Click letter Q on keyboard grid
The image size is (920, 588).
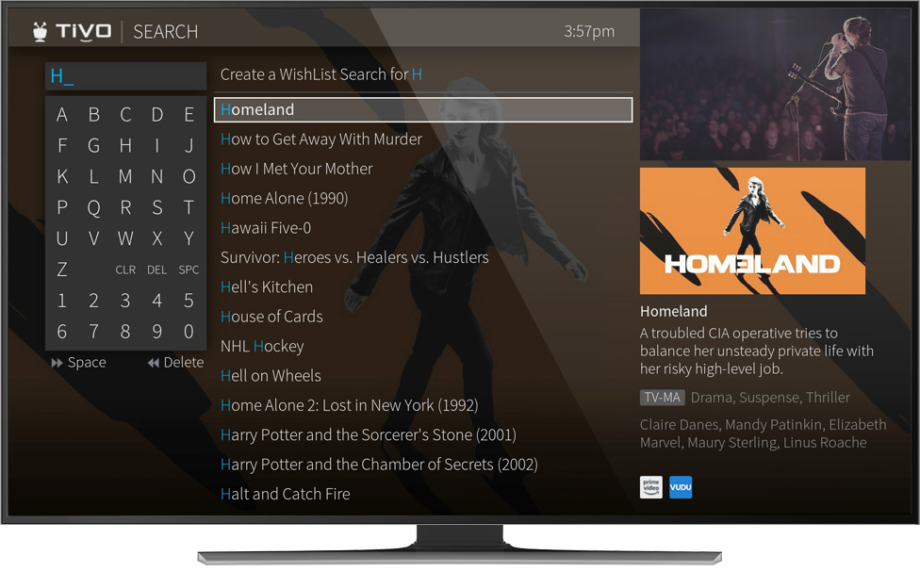point(94,207)
